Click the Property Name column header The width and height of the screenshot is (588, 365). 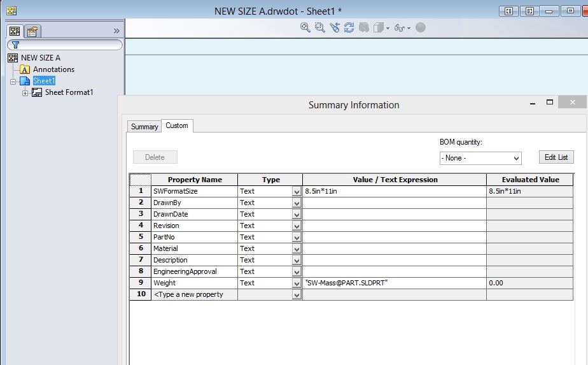(194, 180)
